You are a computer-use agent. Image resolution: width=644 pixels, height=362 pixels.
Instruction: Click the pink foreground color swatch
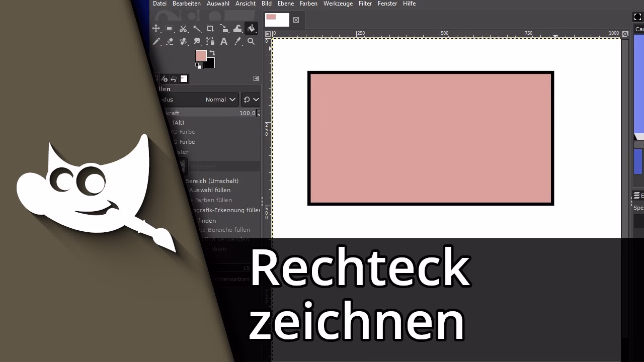201,55
